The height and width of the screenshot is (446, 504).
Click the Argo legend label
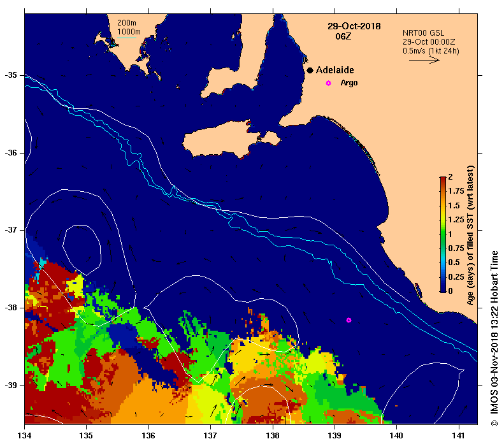349,83
